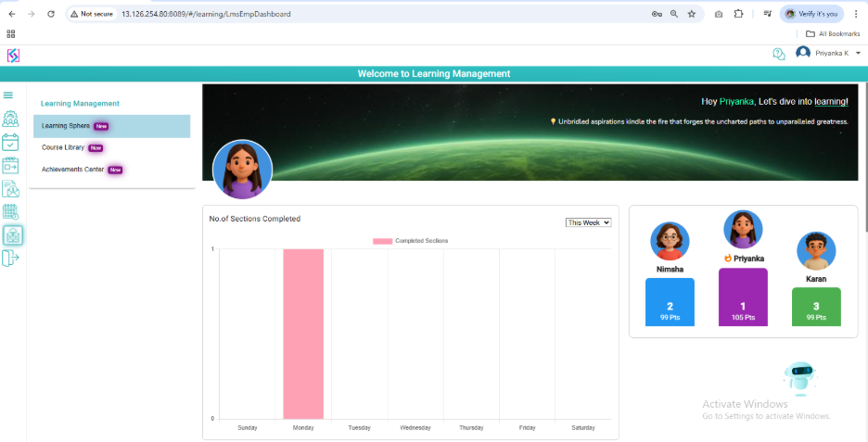Open the media controls icon in browser toolbar

767,14
